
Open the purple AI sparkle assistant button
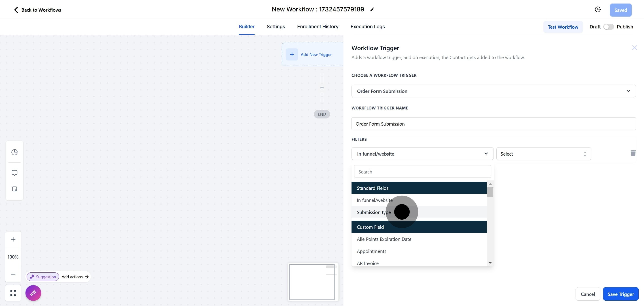[x=33, y=293]
